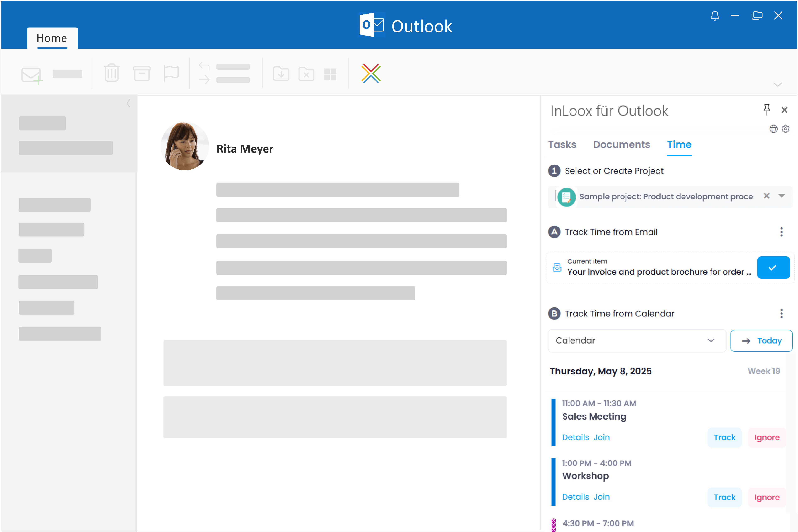Switch to the Tasks tab
This screenshot has height=532, width=798.
click(x=562, y=145)
